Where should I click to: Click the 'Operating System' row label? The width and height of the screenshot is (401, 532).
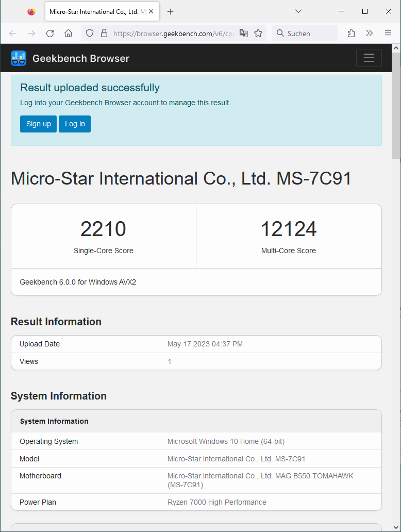pyautogui.click(x=49, y=441)
